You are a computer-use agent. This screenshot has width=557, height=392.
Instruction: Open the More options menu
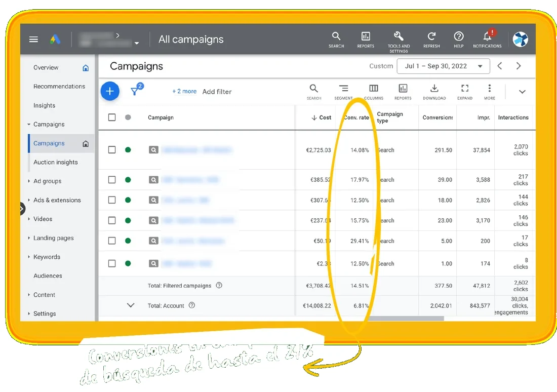coord(490,92)
